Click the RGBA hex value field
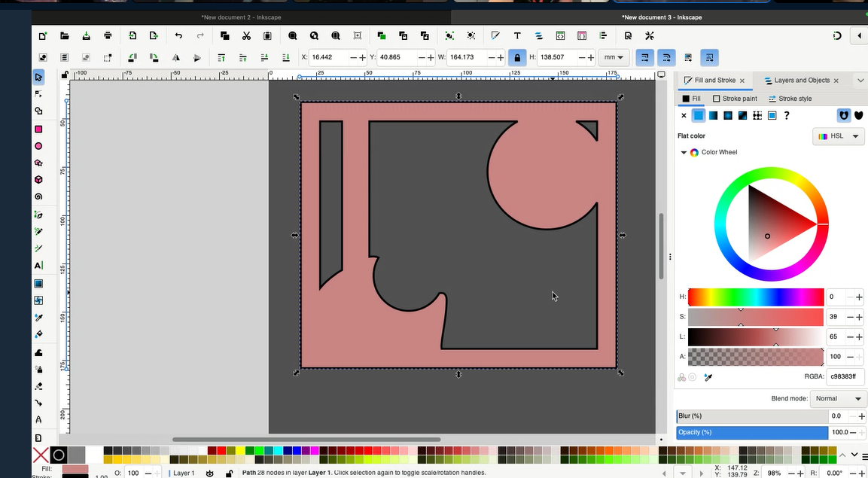 845,377
